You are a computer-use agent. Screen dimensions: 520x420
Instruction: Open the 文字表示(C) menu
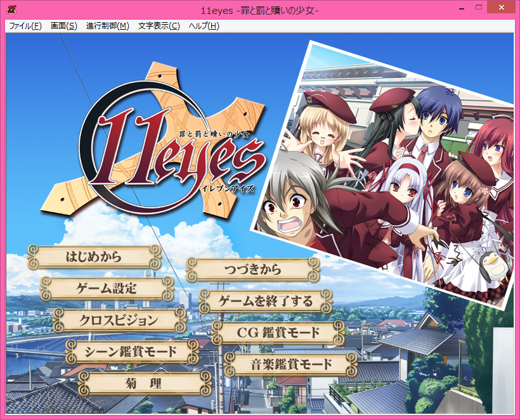coord(159,26)
